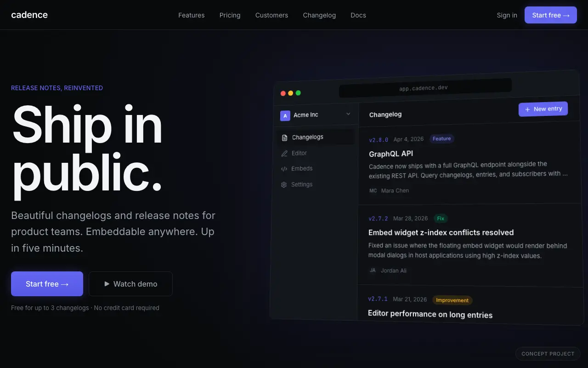Click the app.cadence.dev address bar
Viewport: 588px width, 368px height.
(x=425, y=88)
